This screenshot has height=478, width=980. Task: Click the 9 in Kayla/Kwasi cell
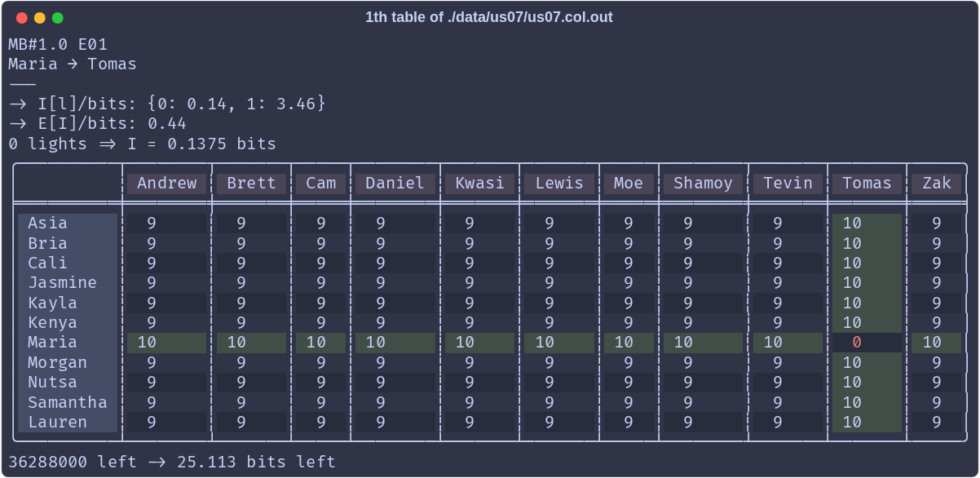470,303
